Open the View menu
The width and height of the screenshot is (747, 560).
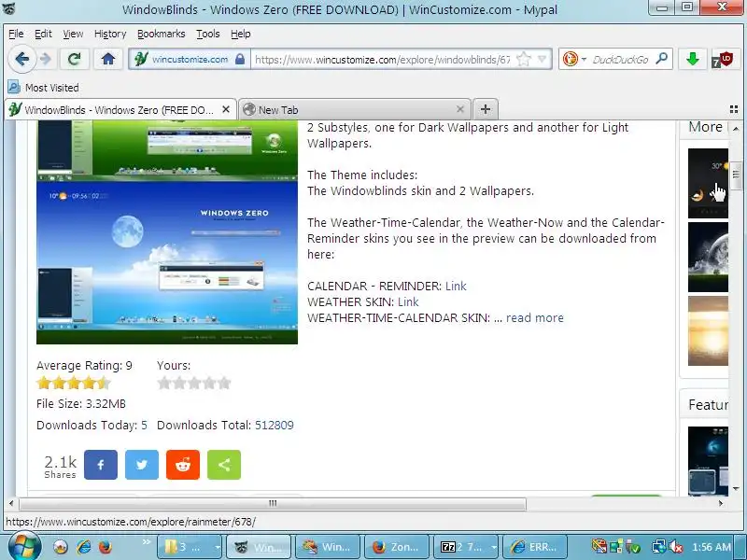click(73, 34)
